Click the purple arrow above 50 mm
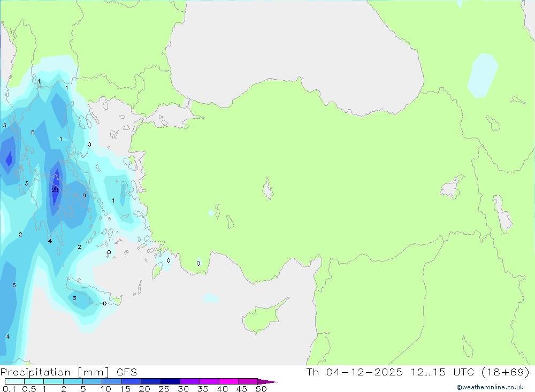Image resolution: width=535 pixels, height=392 pixels. pos(268,382)
